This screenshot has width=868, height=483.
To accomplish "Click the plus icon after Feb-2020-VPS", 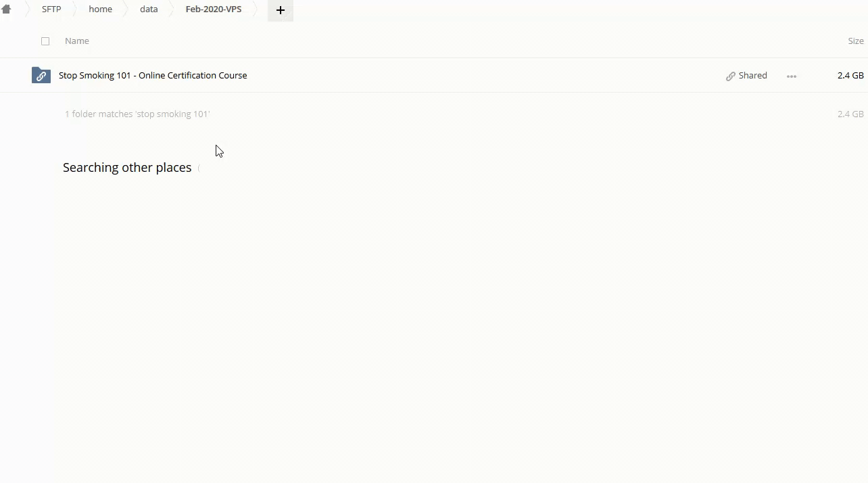I will tap(280, 10).
